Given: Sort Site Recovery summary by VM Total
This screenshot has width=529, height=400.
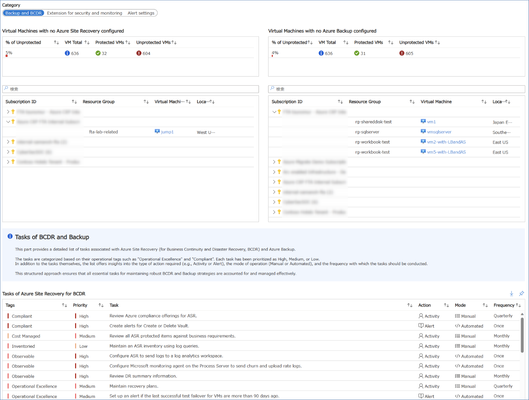Looking at the screenshot, I should click(87, 42).
